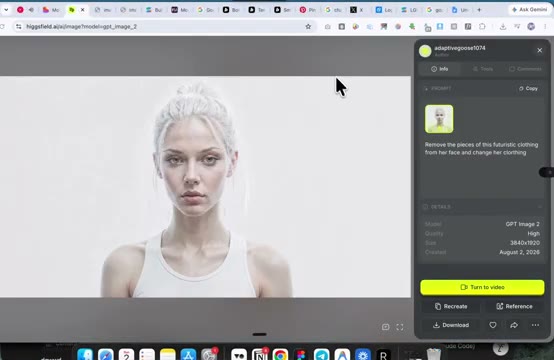Open the Tools tab
Image resolution: width=554 pixels, height=360 pixels.
[x=483, y=69]
